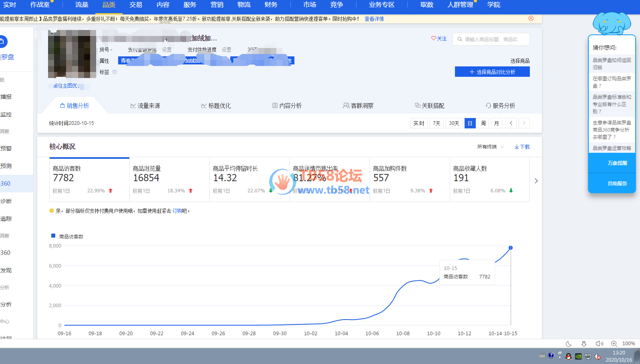
Task: Switch statistics period to 周
Action: 483,123
